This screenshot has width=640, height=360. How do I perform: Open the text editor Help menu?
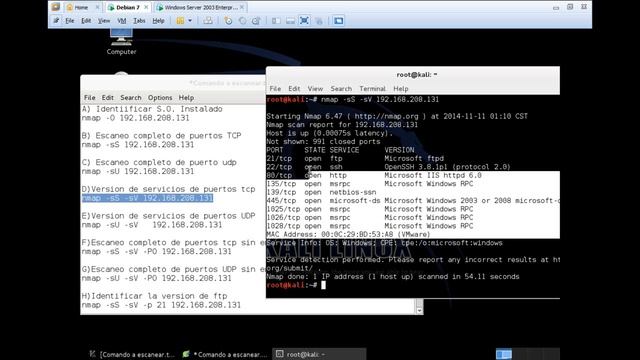[186, 98]
